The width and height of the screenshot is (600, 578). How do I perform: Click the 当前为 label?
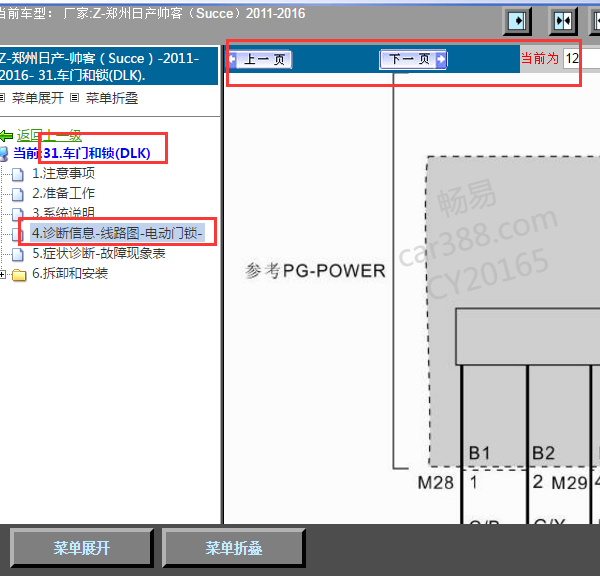click(x=540, y=59)
